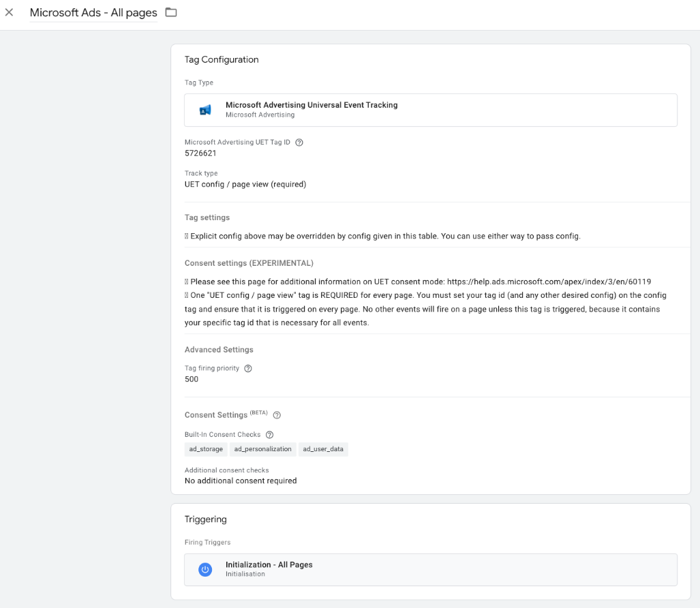Click the folder icon beside the tag name
This screenshot has height=608, width=700.
pyautogui.click(x=171, y=12)
